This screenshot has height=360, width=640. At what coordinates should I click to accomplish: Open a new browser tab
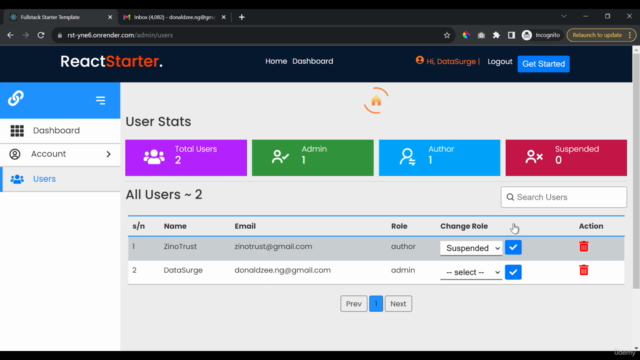(x=242, y=17)
